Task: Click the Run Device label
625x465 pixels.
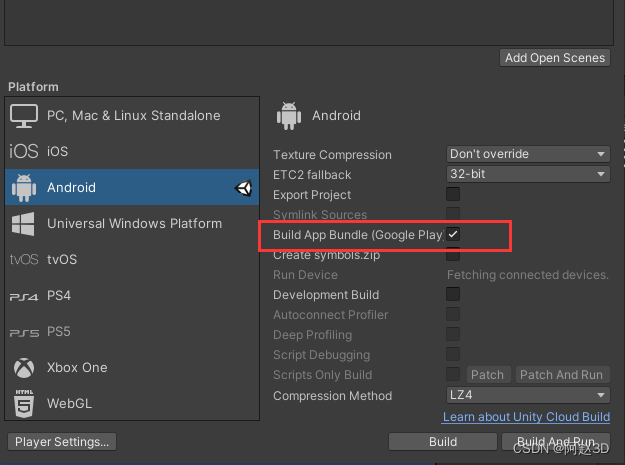Action: [x=305, y=275]
